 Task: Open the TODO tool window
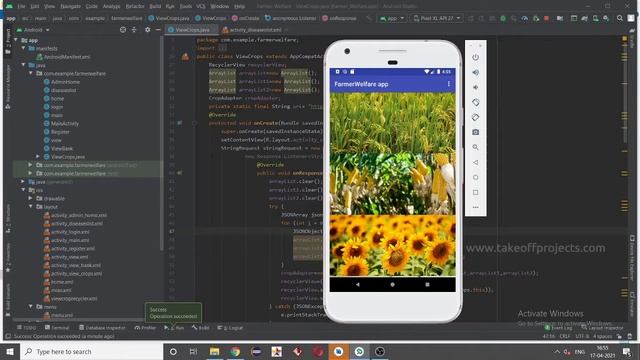click(x=27, y=328)
